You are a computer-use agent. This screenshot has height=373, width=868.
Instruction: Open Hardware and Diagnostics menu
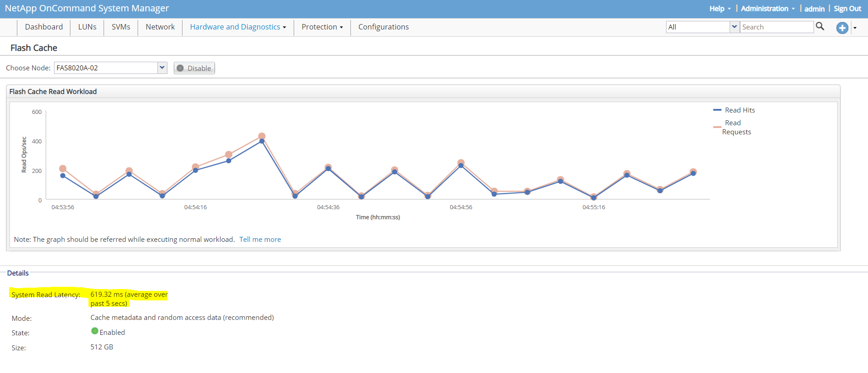tap(238, 27)
